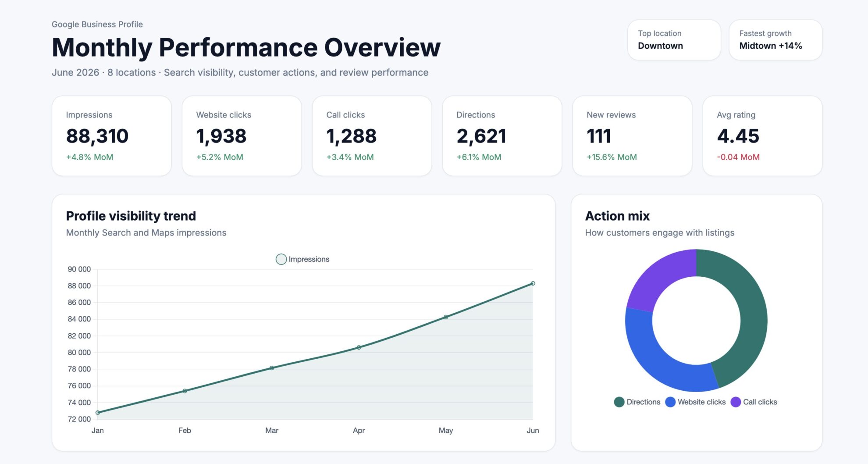Toggle the Impressions legend in trend chart
Image resolution: width=868 pixels, height=464 pixels.
(x=302, y=259)
